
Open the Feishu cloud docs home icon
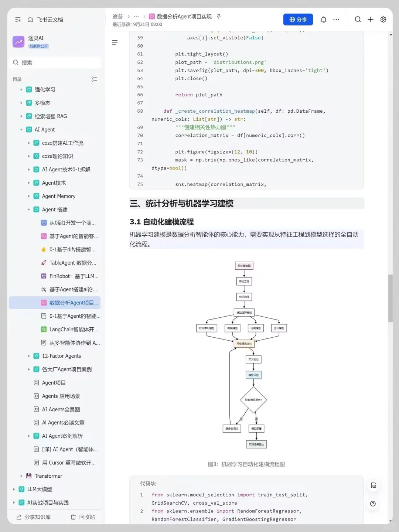(30, 20)
